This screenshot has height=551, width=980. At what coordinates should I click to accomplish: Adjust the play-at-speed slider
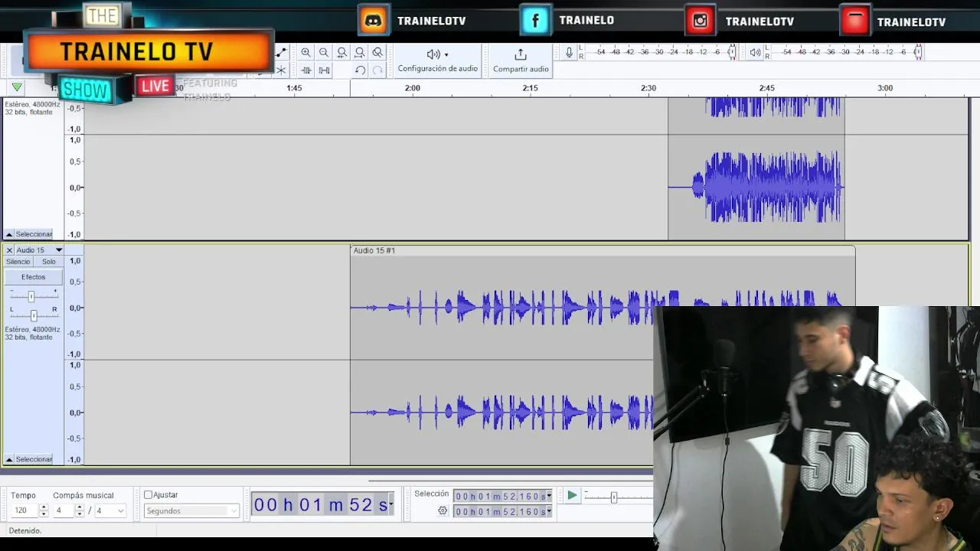tap(613, 497)
